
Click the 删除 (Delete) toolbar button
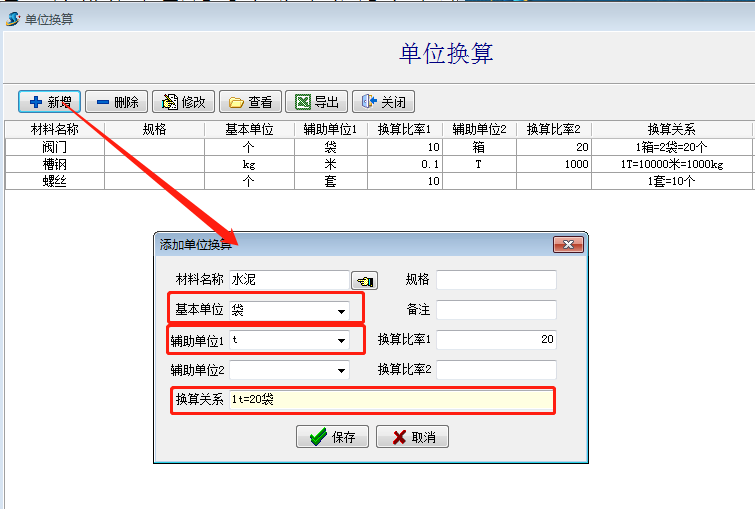pyautogui.click(x=116, y=102)
